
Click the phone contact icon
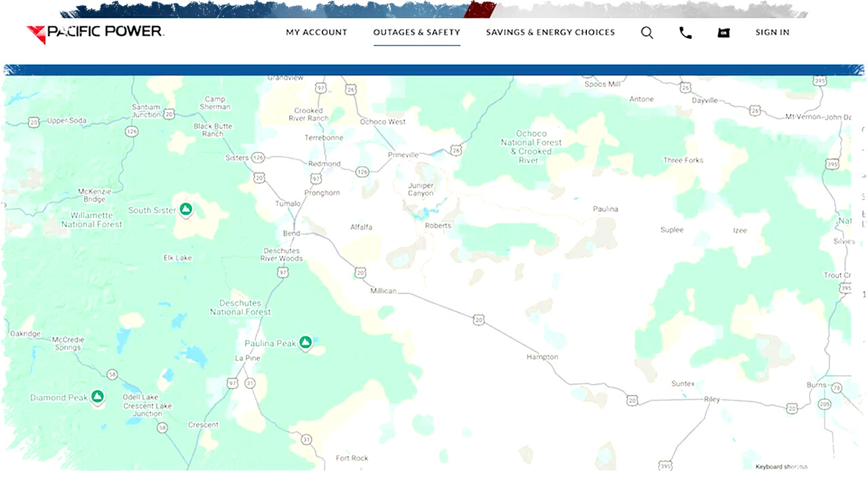685,32
